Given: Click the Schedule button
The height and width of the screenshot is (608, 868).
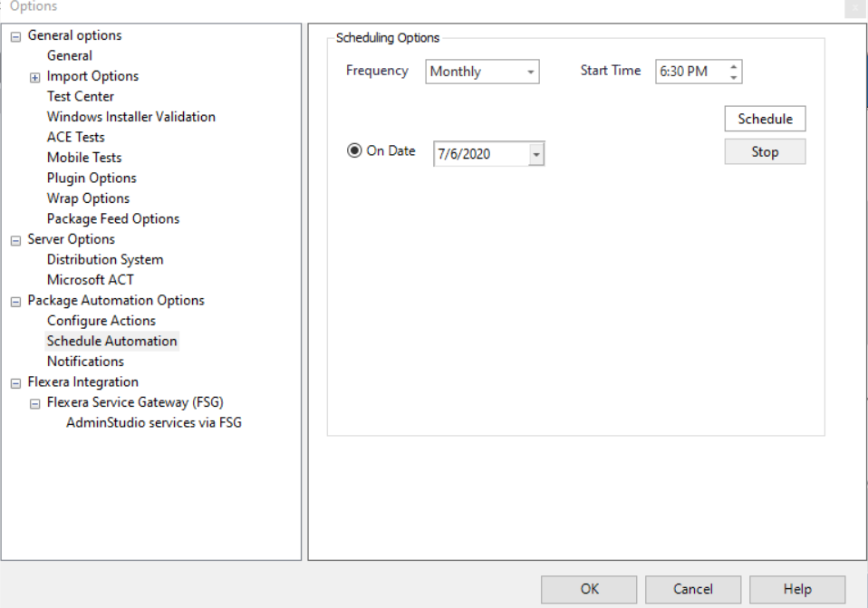Looking at the screenshot, I should click(x=765, y=119).
